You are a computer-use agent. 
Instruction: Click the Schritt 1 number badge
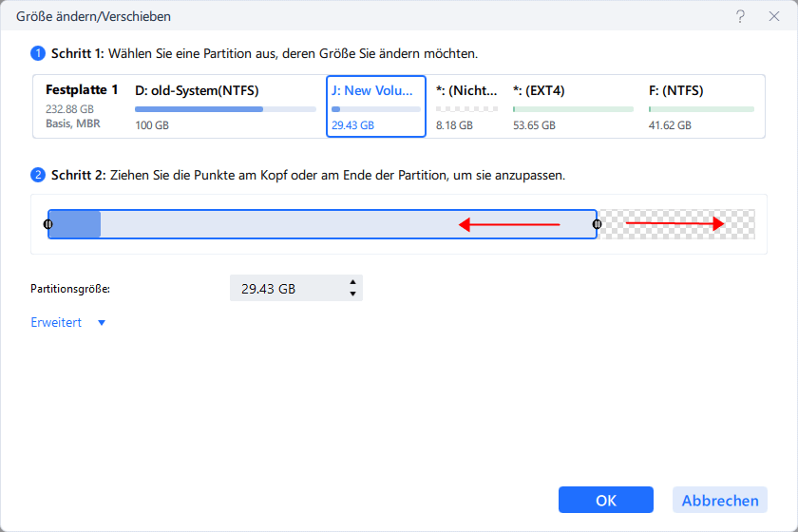click(x=38, y=53)
